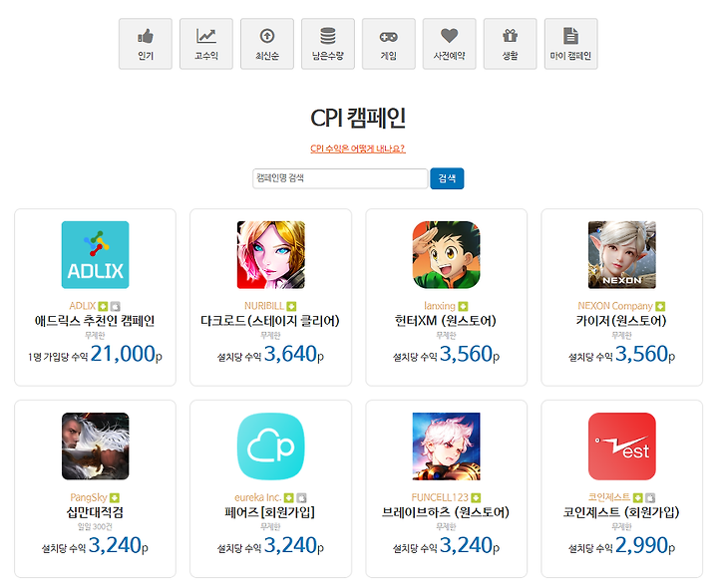The image size is (718, 588).
Task: Sort by 최신순 upload-arrow icon
Action: (267, 44)
